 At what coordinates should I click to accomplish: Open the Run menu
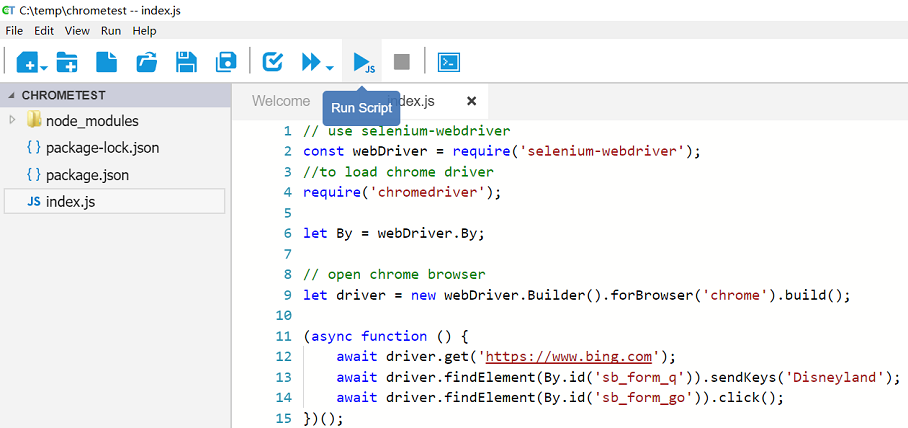tap(111, 31)
